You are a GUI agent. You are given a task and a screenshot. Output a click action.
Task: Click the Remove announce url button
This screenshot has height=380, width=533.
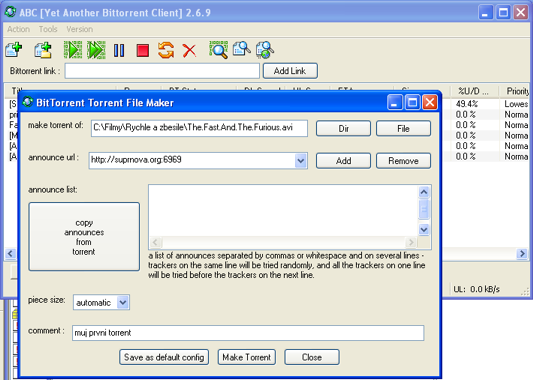click(x=403, y=160)
